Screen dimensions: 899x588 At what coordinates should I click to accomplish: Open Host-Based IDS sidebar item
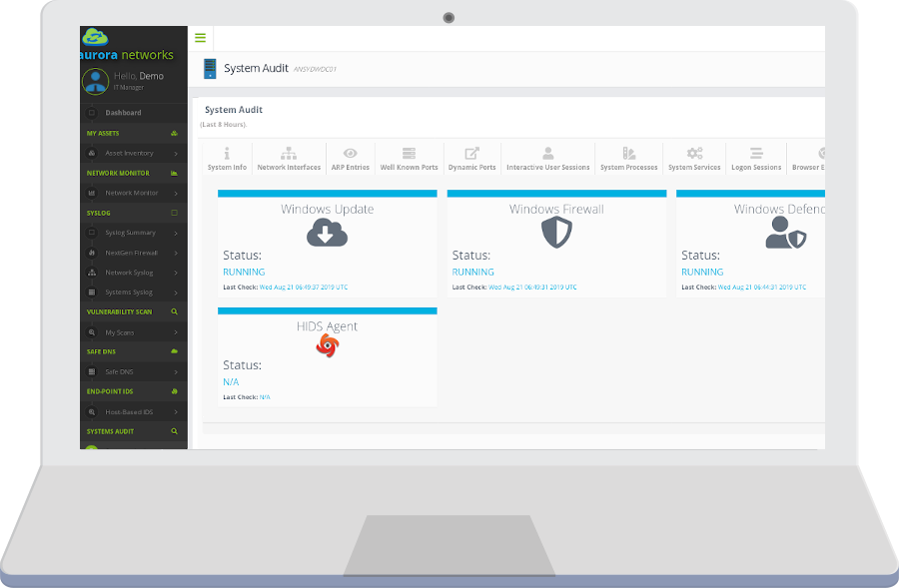(134, 412)
